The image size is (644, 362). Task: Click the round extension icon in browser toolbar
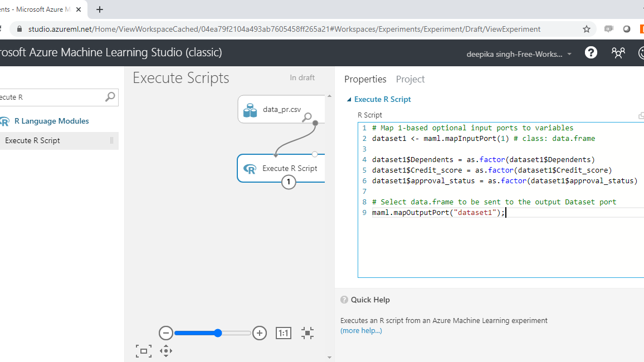(627, 29)
